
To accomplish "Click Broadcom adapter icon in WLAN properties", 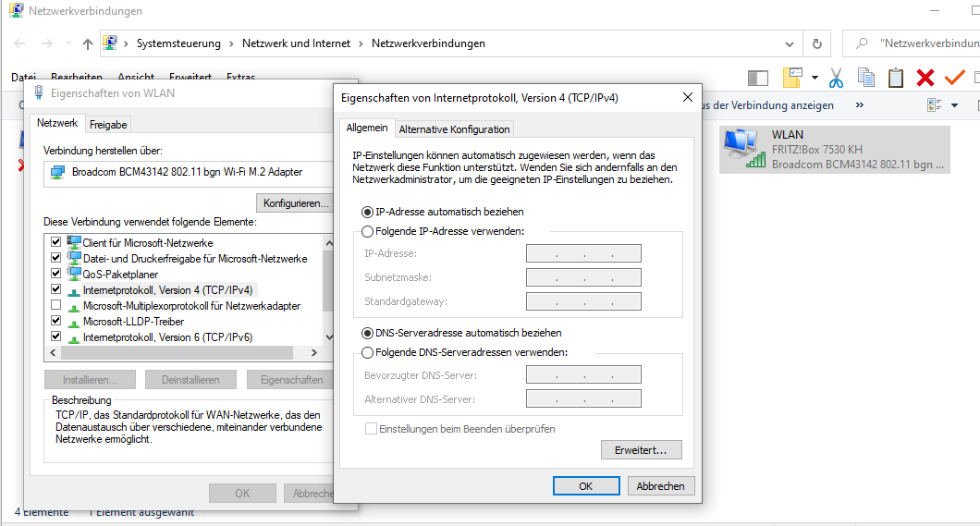I will click(x=57, y=173).
